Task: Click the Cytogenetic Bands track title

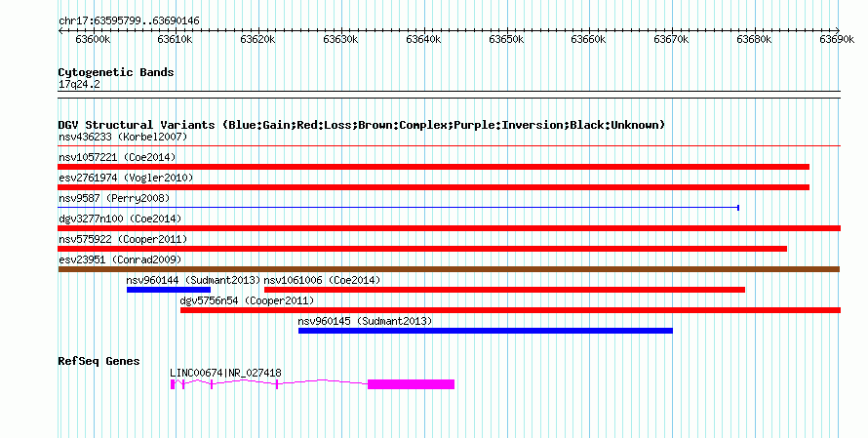Action: (x=116, y=72)
